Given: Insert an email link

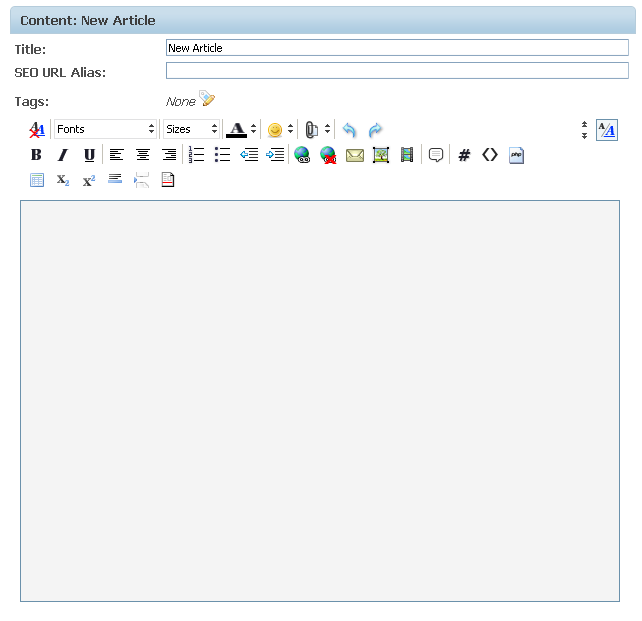Looking at the screenshot, I should point(354,155).
